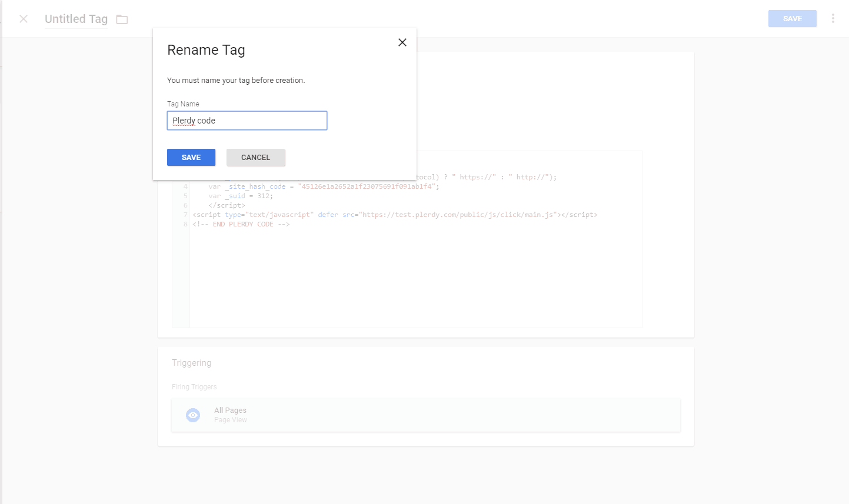Click the var _suid = 312 line
Viewport: 849px width, 504px height.
pyautogui.click(x=241, y=196)
